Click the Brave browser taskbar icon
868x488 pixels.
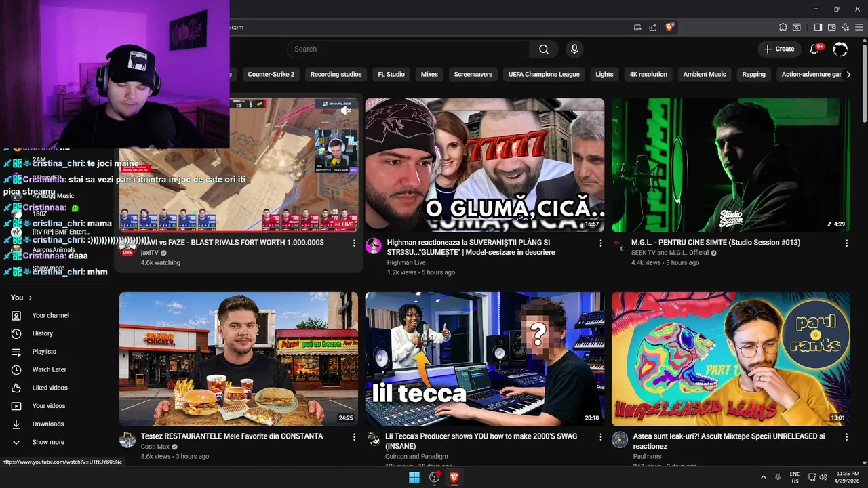pos(454,477)
